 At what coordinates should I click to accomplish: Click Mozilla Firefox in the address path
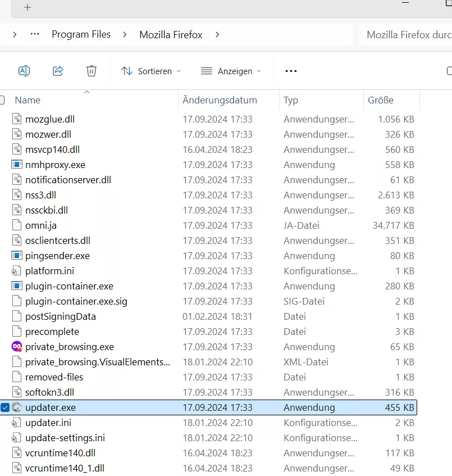coord(171,35)
